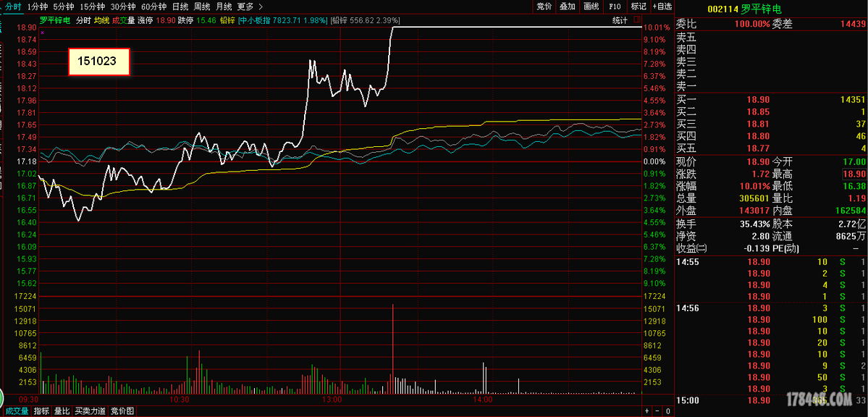Select the 60分钟 period tab
The image size is (868, 417).
coord(153,7)
